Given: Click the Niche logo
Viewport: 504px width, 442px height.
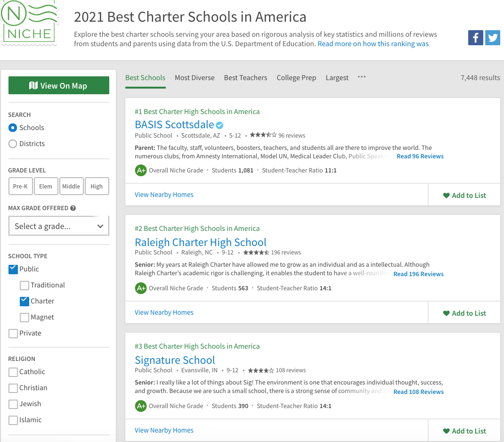Looking at the screenshot, I should pyautogui.click(x=29, y=23).
